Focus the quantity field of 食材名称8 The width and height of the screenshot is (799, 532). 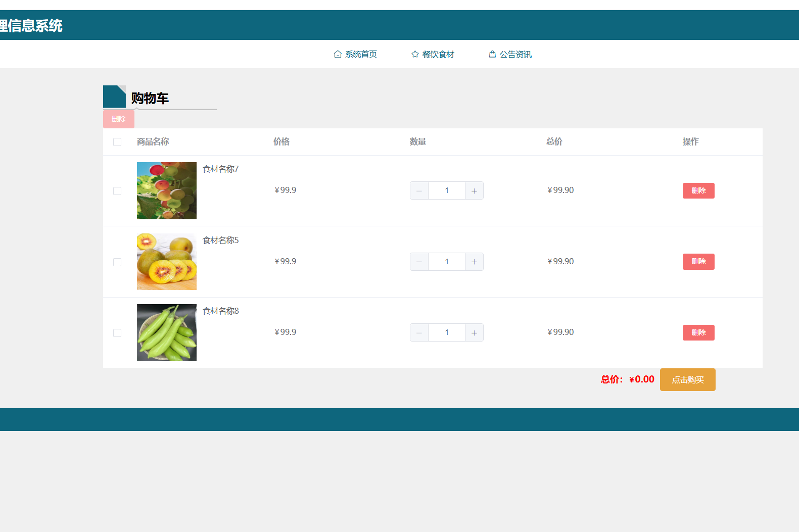click(x=447, y=332)
